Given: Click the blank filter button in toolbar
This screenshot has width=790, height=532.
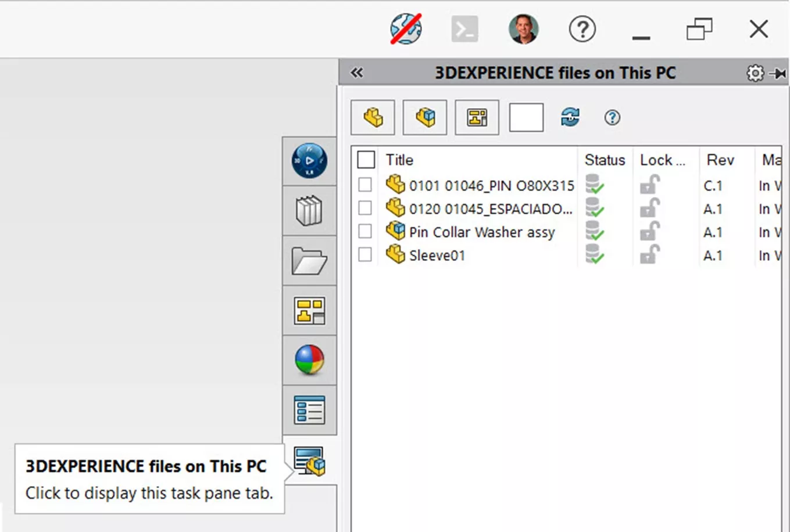Looking at the screenshot, I should click(526, 117).
